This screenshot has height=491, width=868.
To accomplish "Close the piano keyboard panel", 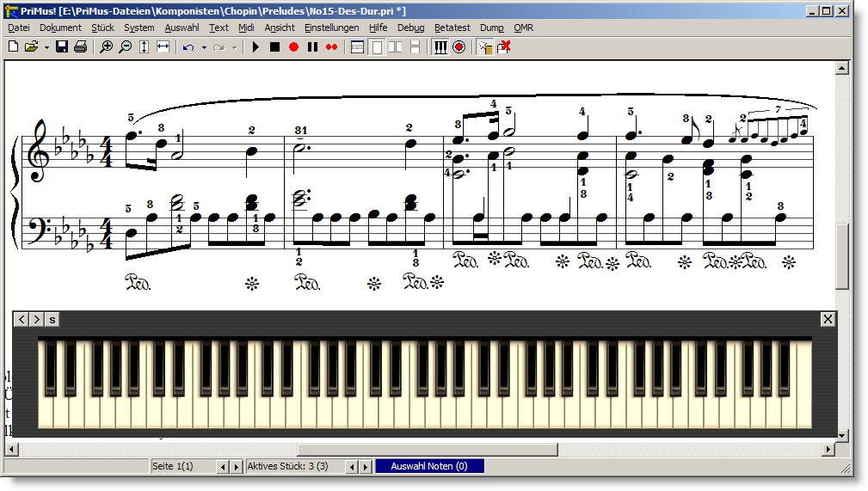I will coord(828,320).
